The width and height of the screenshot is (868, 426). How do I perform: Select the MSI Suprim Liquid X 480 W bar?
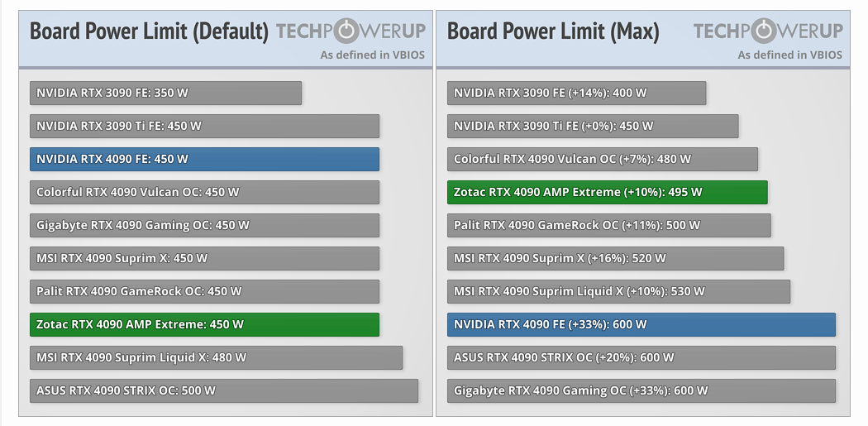(216, 357)
